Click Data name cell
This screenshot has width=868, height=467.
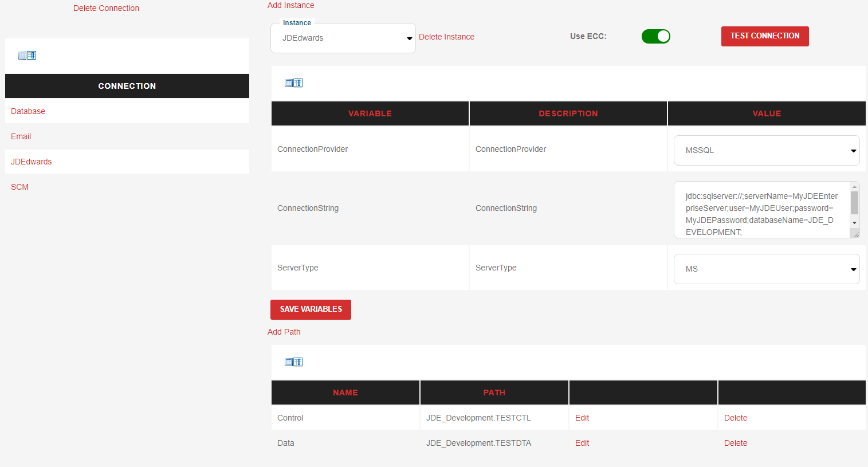pos(345,443)
